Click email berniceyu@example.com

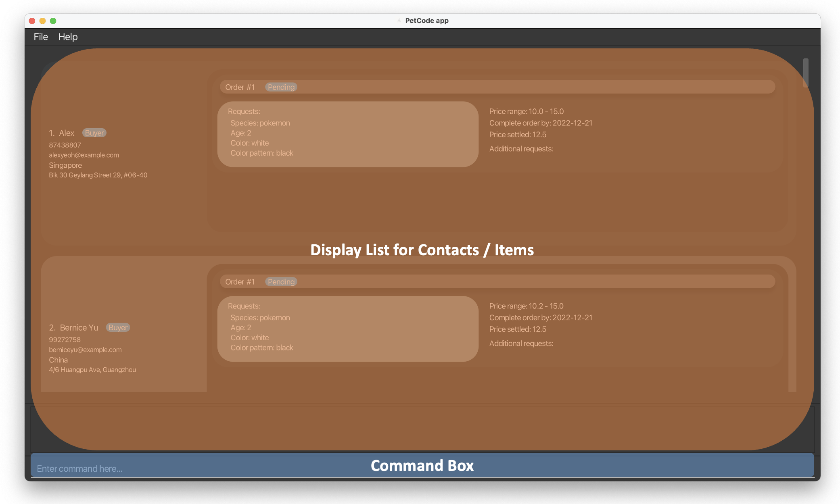pos(85,350)
